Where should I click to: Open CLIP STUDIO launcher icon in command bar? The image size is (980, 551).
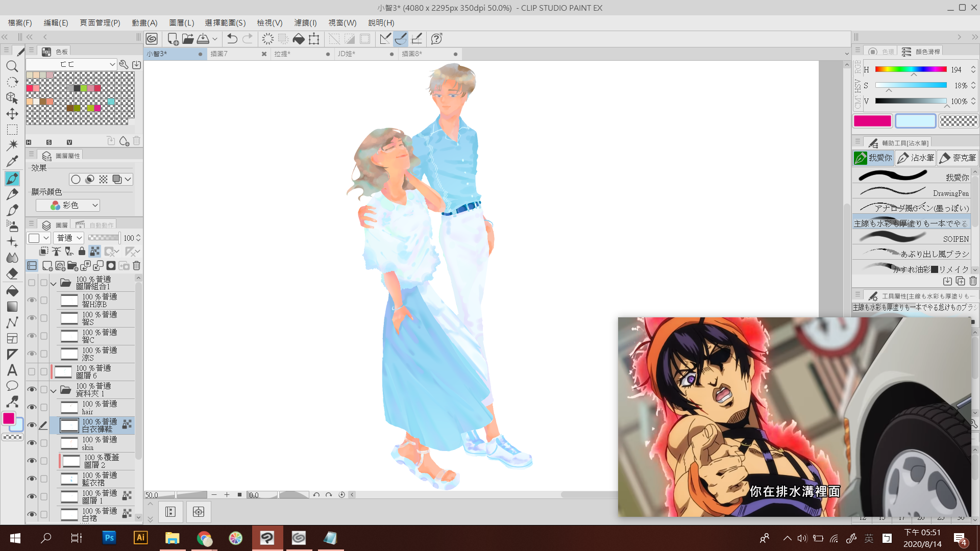(152, 39)
